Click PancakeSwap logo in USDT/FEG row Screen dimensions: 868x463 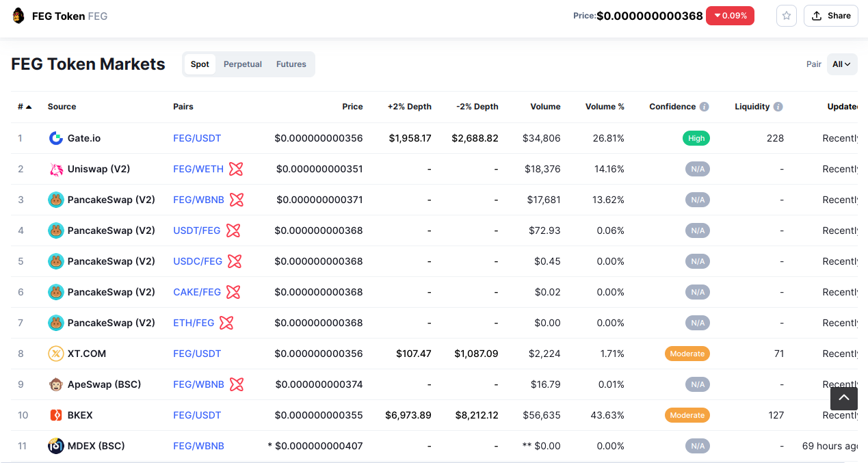point(56,230)
